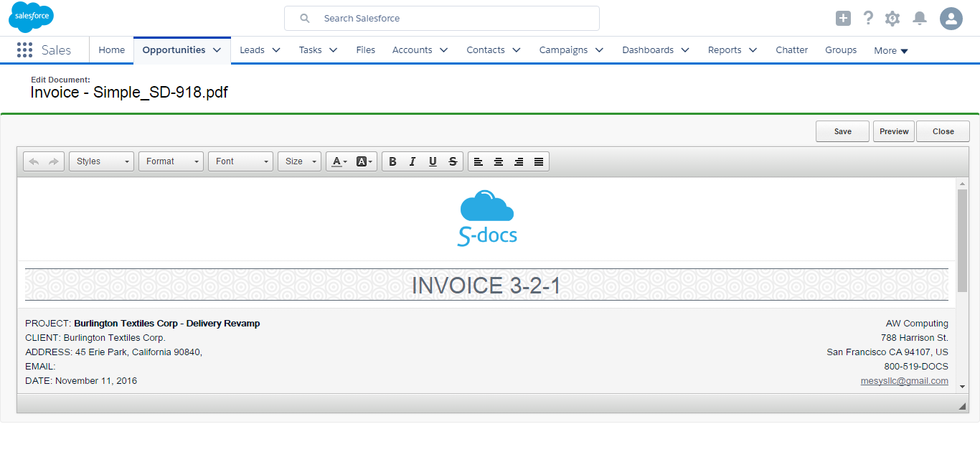The image size is (980, 475).
Task: Expand the Contacts tab chevron
Action: point(517,50)
